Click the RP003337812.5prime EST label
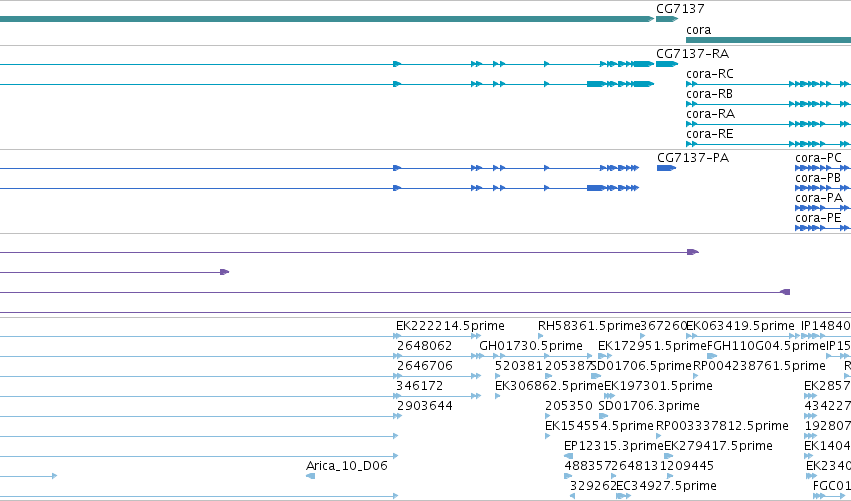 coord(722,426)
